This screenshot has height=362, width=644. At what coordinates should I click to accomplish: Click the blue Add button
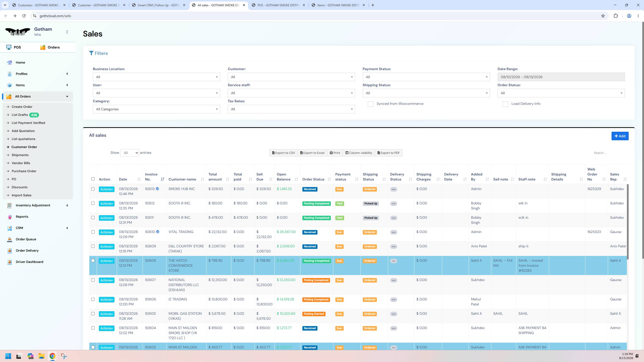pyautogui.click(x=620, y=136)
